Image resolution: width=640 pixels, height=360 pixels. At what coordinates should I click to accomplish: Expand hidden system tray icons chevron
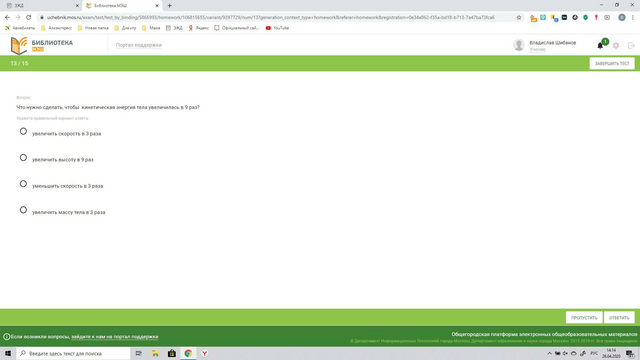point(549,353)
